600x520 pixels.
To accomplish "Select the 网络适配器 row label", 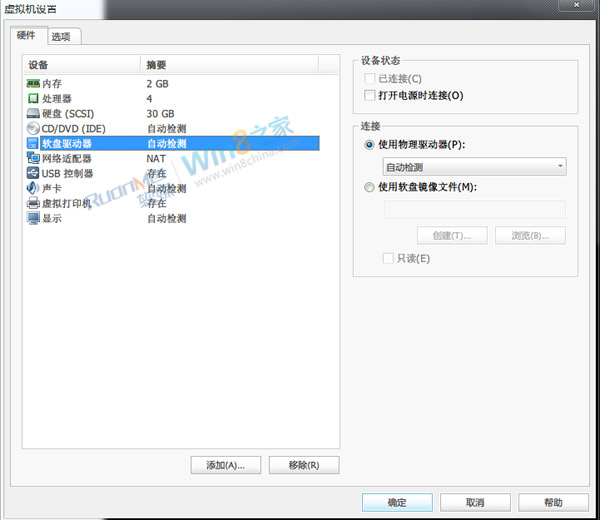I will coord(67,158).
